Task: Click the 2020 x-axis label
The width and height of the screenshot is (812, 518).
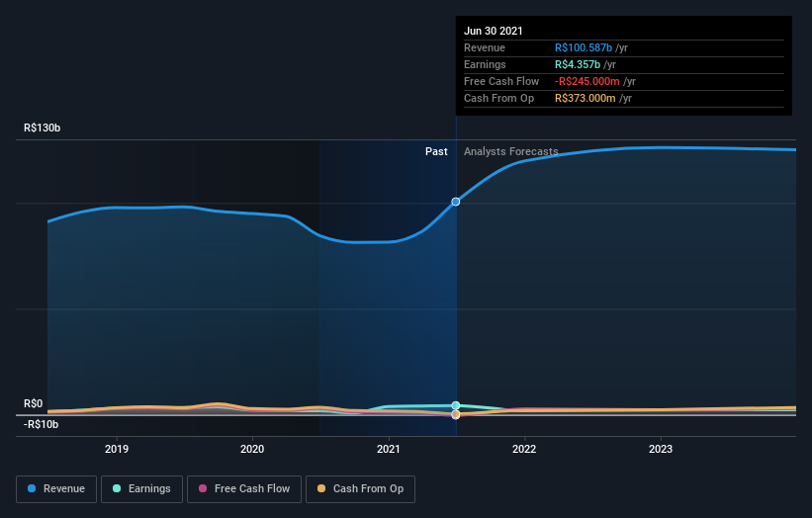Action: [x=252, y=449]
